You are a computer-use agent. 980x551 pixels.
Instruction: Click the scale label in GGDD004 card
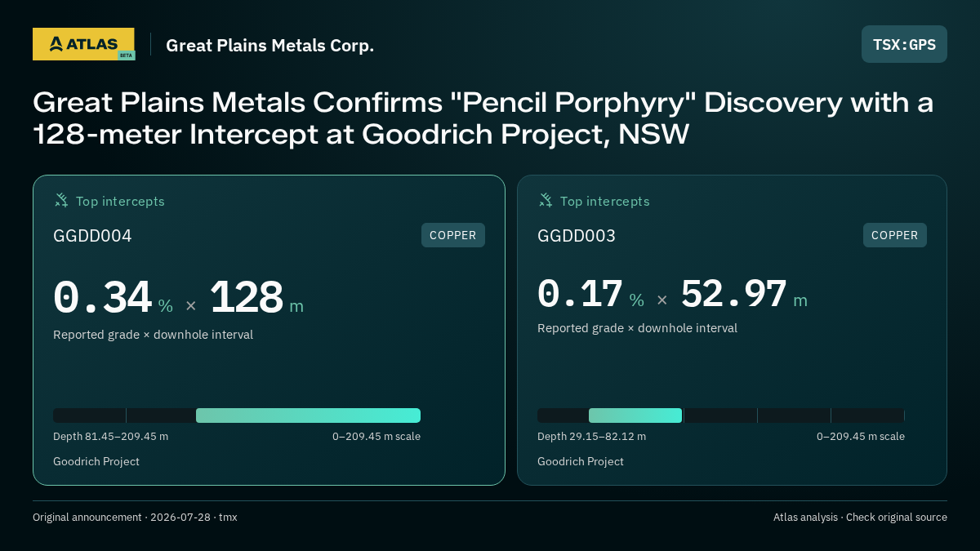tap(376, 437)
